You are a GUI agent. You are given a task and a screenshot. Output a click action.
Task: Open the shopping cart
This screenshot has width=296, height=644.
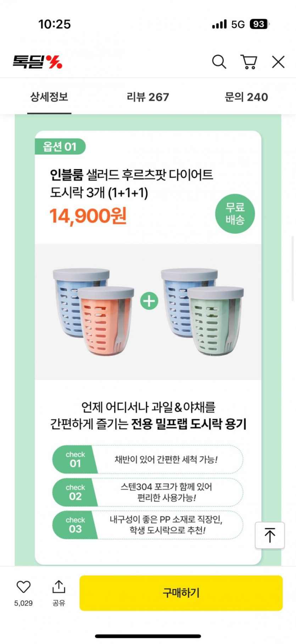[249, 62]
